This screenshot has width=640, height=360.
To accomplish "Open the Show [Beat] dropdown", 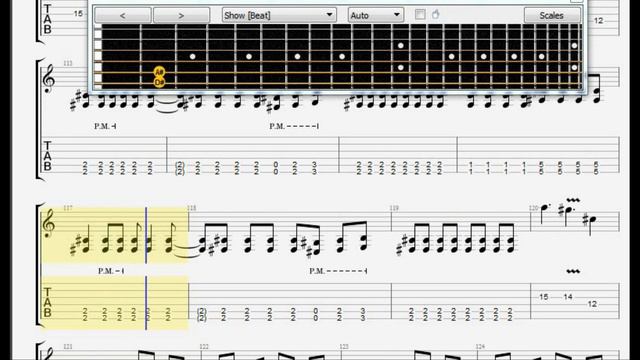I will tap(279, 16).
